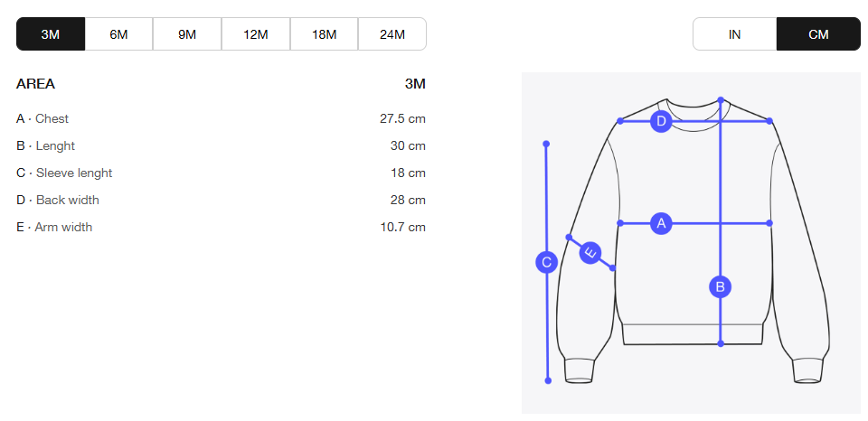Click the A chest marker on diagram
Viewport: 868px width, 421px height.
660,223
